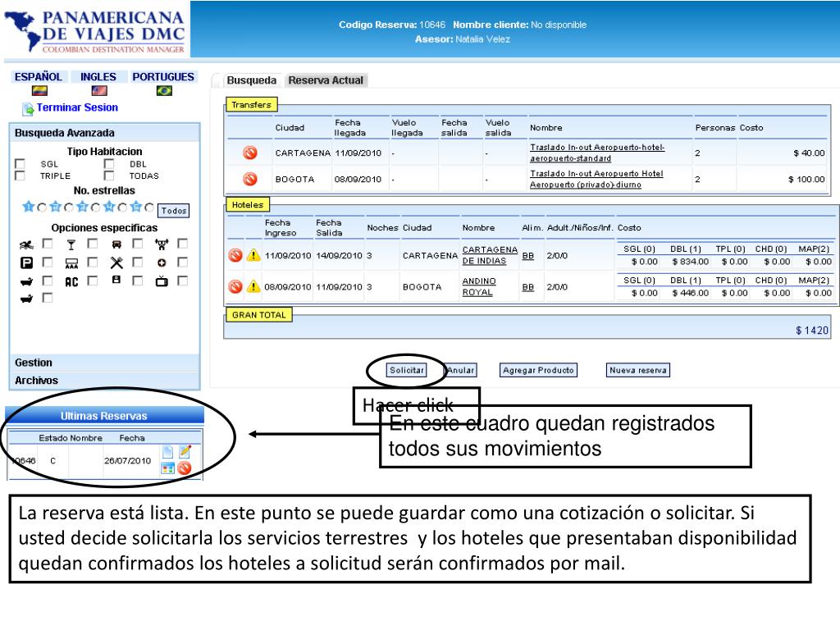Click the conference room amenity icon
840x630 pixels.
coord(71,263)
